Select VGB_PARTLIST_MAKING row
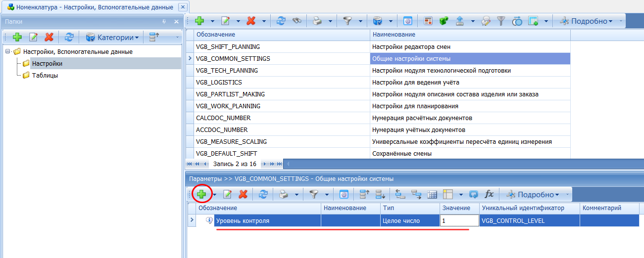Screen dimensions: 644x258 pos(378,94)
